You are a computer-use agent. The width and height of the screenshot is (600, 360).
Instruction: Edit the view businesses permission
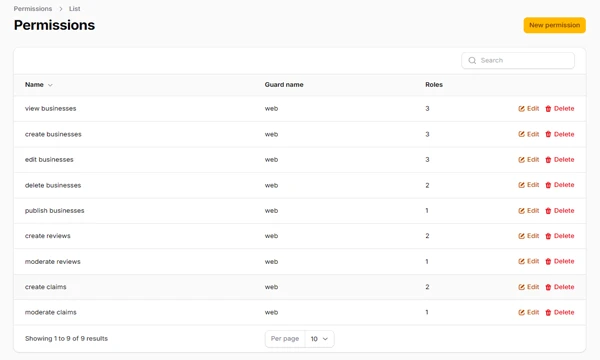click(528, 109)
